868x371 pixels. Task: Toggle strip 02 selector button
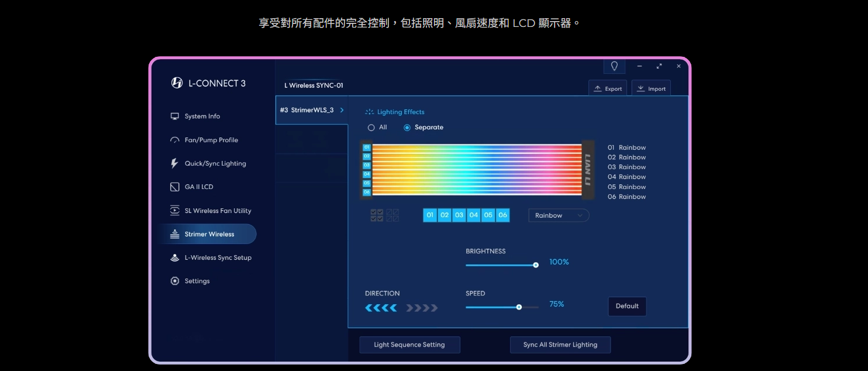click(445, 215)
